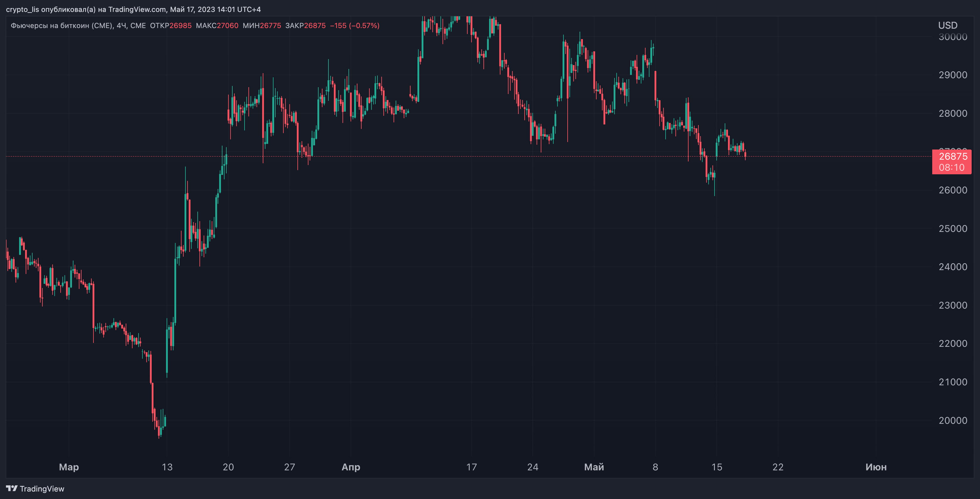Click the crypto_lis publication header text
Image resolution: width=980 pixels, height=499 pixels.
pyautogui.click(x=133, y=9)
